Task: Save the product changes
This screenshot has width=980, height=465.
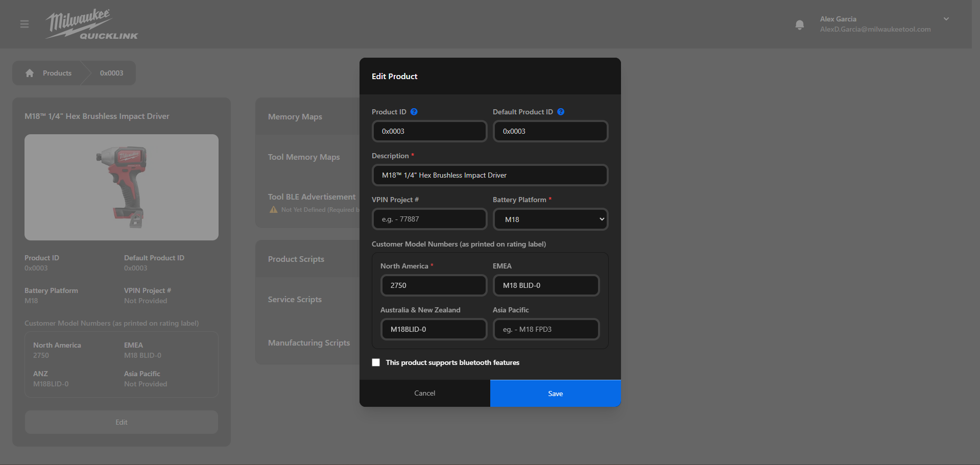Action: pos(556,393)
